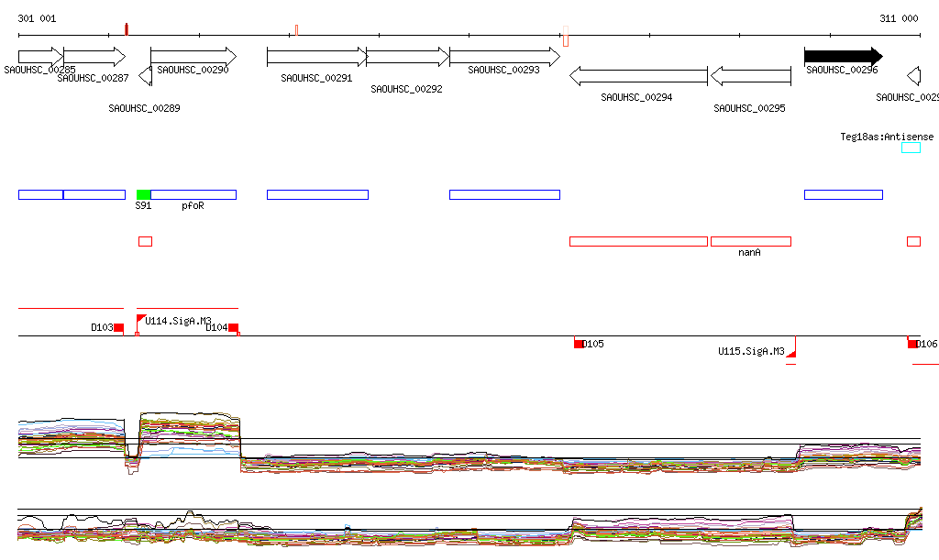Click the 311 000 coordinate label
This screenshot has width=939, height=560.
(x=899, y=18)
